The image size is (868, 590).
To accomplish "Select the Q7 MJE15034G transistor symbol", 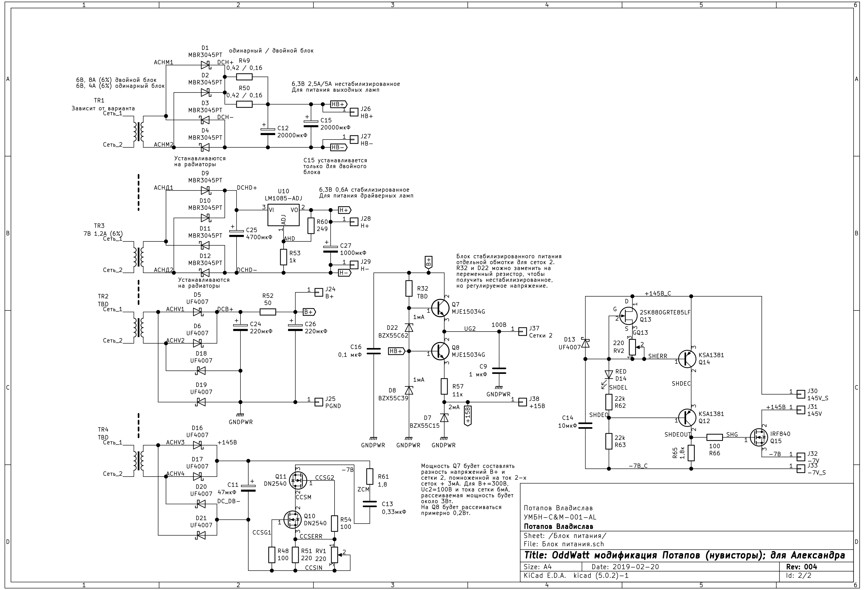I will (x=440, y=308).
